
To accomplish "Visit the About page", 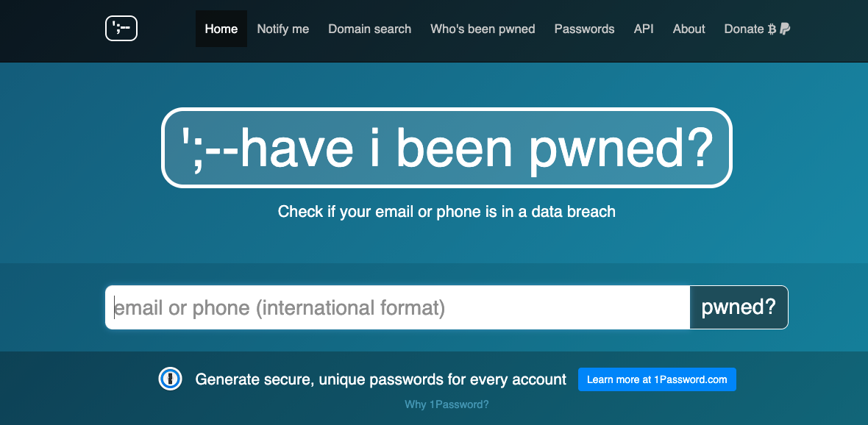I will 689,29.
